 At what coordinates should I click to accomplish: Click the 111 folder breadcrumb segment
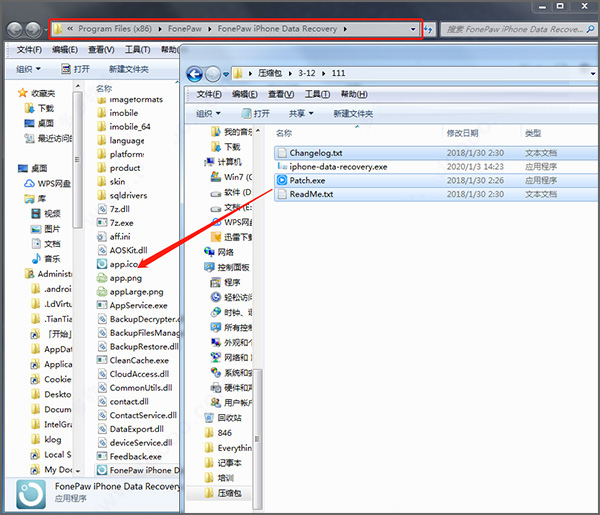click(x=338, y=73)
